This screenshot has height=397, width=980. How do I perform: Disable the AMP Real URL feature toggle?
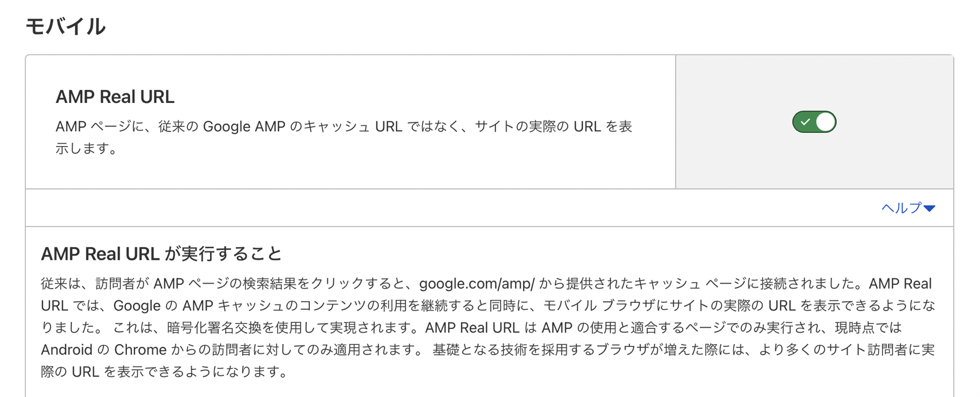[x=815, y=121]
